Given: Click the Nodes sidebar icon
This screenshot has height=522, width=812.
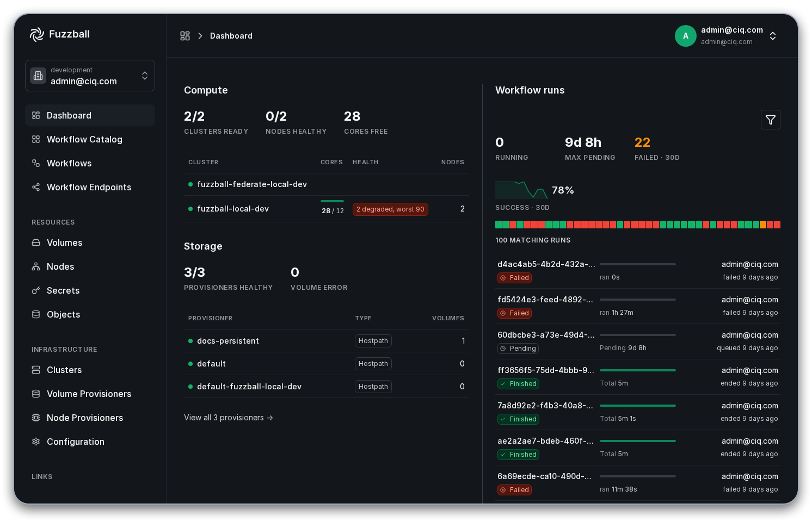Looking at the screenshot, I should (36, 266).
